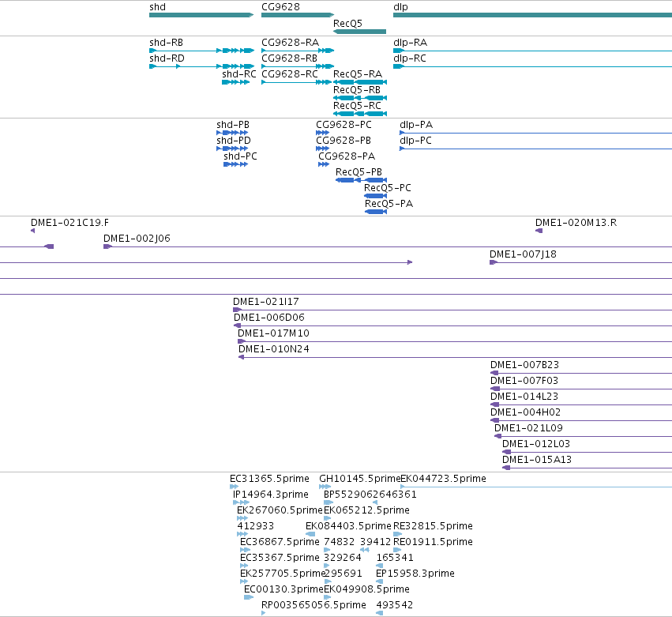Click the EK044723.5prime EST label

pyautogui.click(x=443, y=479)
